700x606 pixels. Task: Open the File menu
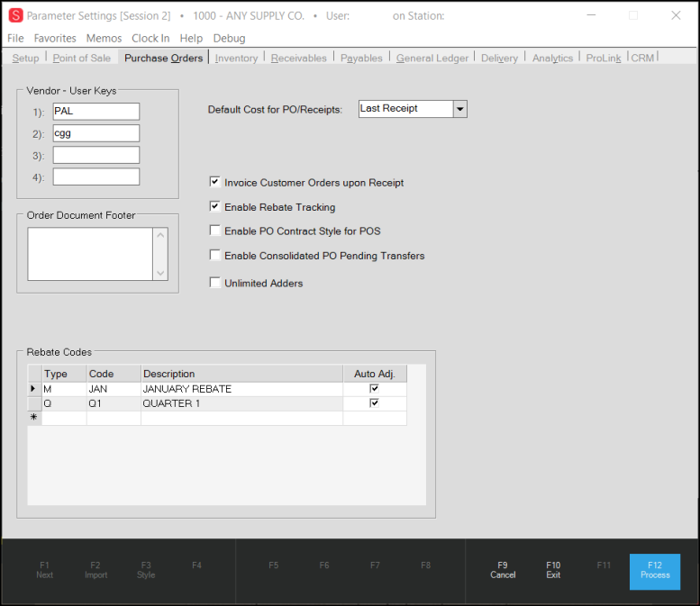(x=15, y=39)
